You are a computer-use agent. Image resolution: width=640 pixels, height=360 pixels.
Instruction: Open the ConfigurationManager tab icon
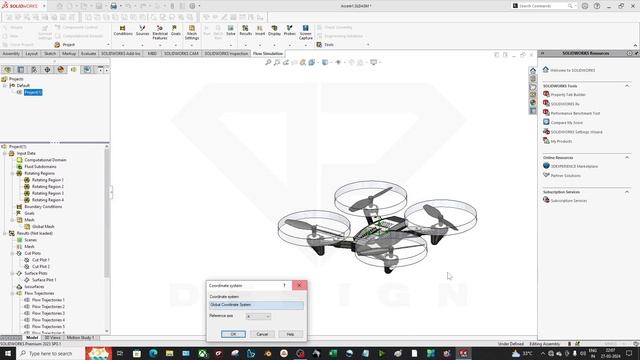pos(34,70)
